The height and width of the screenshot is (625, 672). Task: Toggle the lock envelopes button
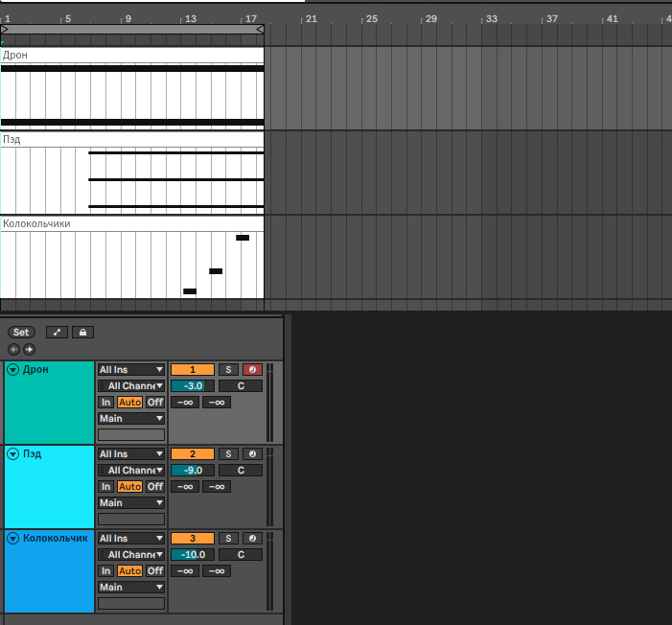click(82, 333)
